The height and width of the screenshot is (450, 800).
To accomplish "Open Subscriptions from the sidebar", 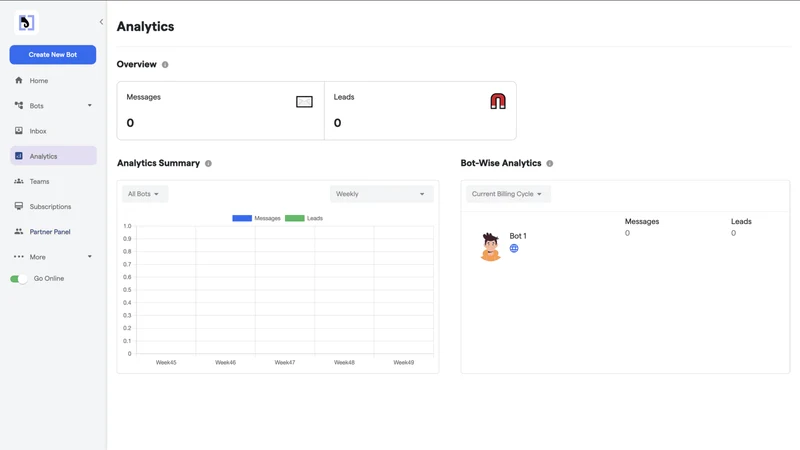I will (53, 207).
